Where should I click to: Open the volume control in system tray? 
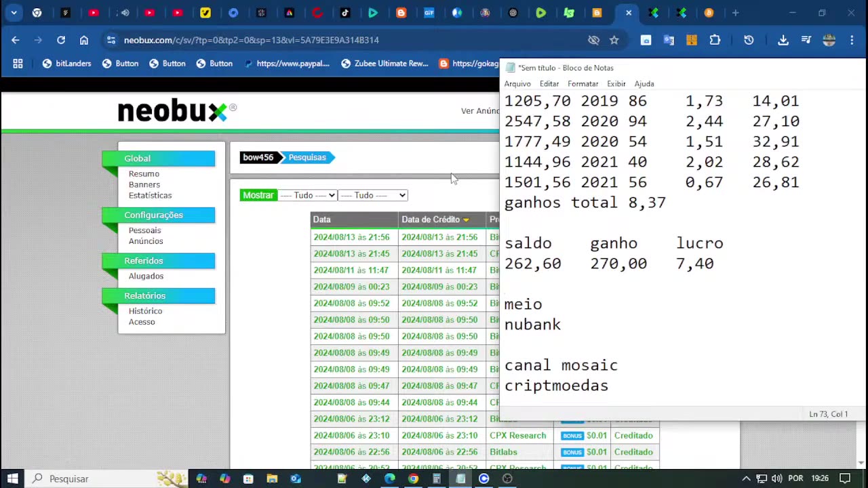pos(777,479)
